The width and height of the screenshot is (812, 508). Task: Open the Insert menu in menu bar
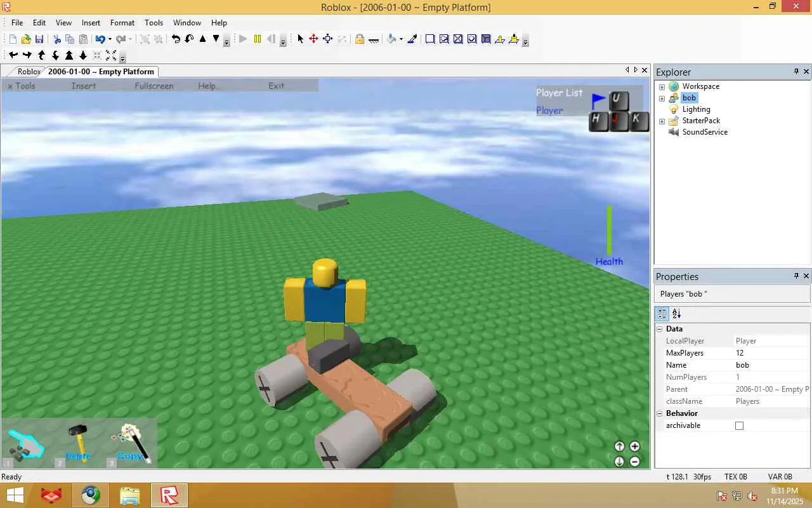tap(91, 23)
